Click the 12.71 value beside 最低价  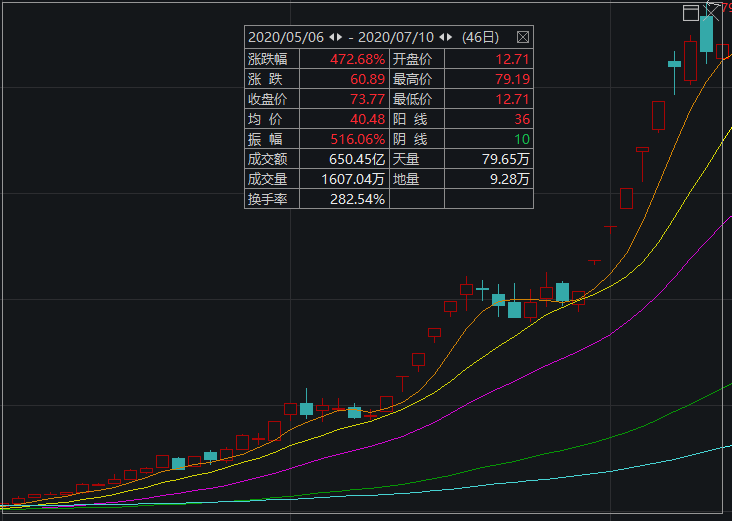click(x=513, y=99)
